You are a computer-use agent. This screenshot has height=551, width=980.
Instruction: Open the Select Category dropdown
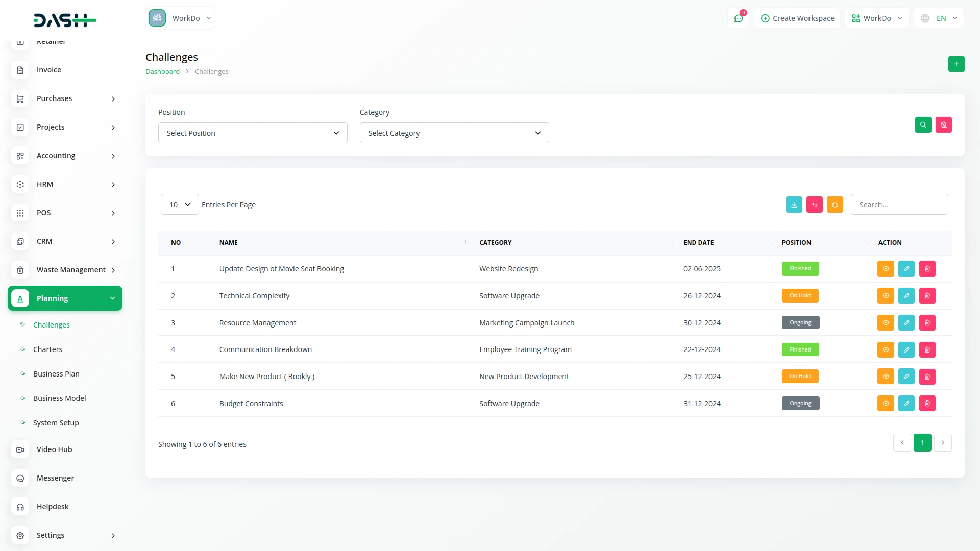(x=454, y=133)
